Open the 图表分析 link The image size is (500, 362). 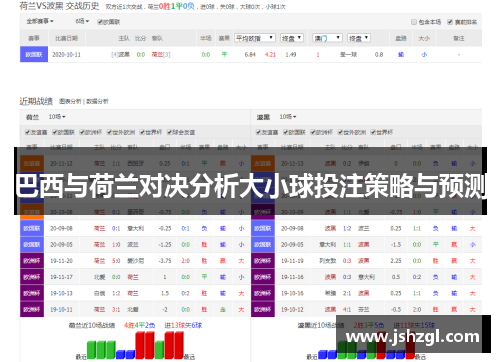[70, 101]
